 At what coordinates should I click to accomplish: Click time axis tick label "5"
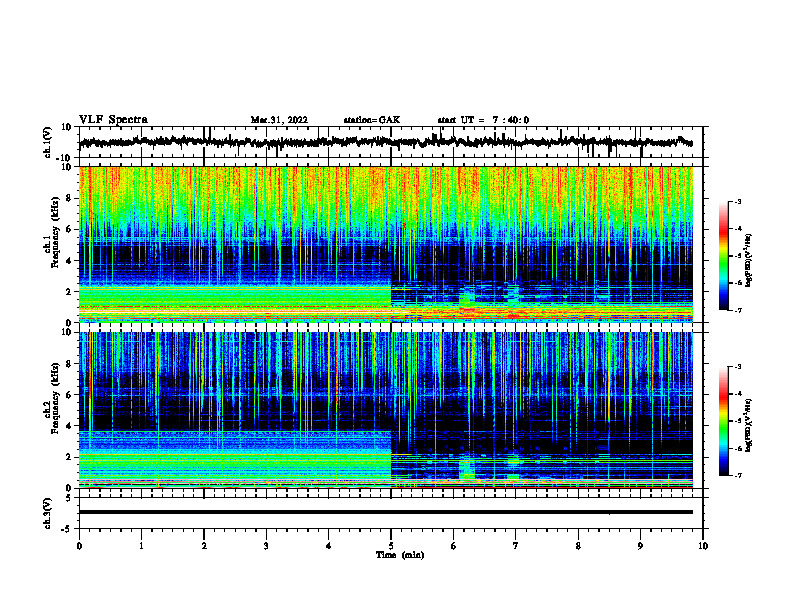pyautogui.click(x=391, y=546)
